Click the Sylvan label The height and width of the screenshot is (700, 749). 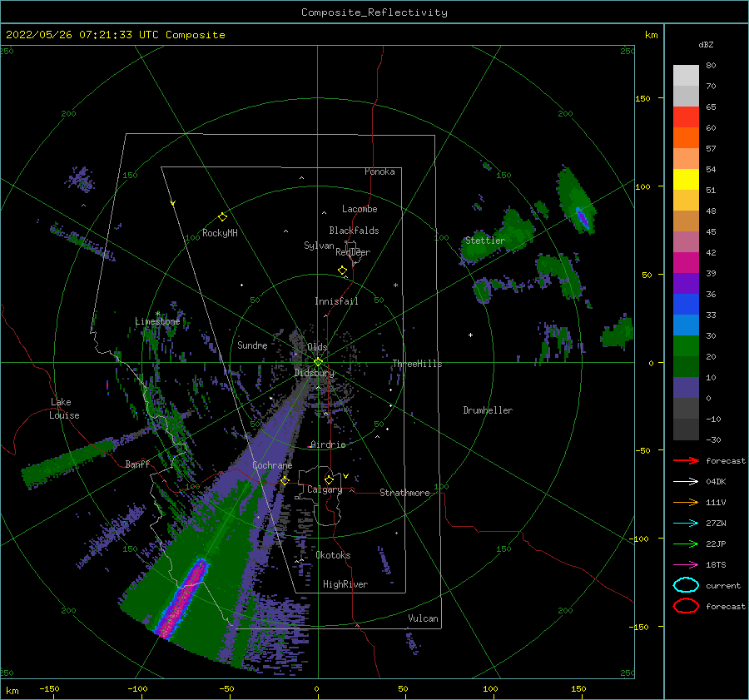coord(319,246)
